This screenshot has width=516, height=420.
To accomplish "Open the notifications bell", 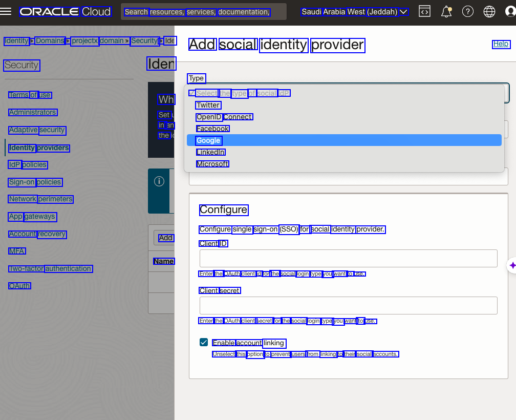I will [446, 12].
